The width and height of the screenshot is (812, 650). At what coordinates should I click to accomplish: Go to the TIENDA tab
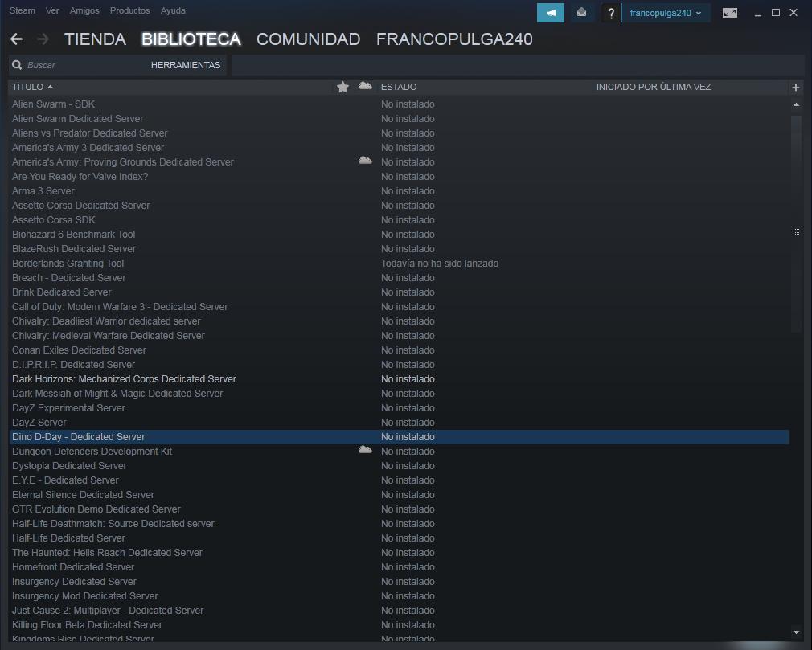(x=96, y=39)
